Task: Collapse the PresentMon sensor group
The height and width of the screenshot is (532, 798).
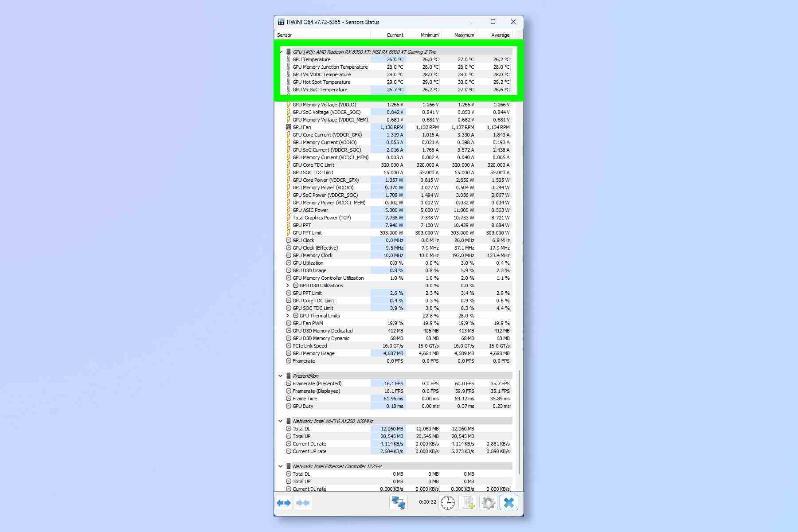Action: (280, 376)
